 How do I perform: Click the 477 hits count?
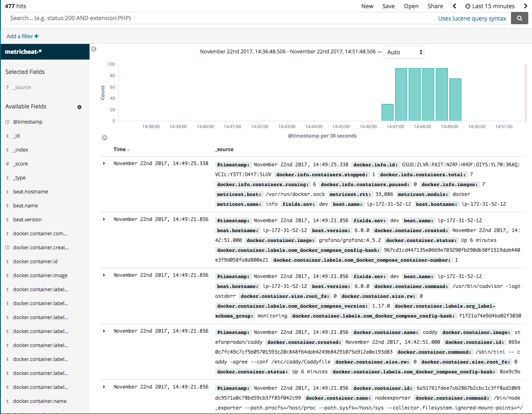click(16, 6)
